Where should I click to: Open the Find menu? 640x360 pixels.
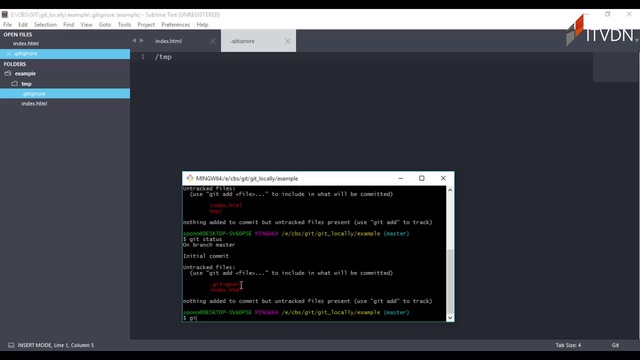[69, 24]
